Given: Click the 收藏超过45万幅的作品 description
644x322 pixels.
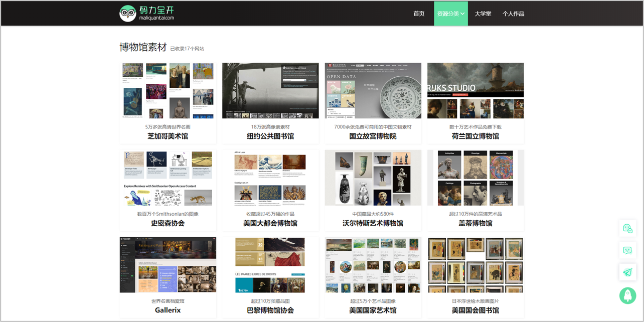Looking at the screenshot, I should point(270,214).
